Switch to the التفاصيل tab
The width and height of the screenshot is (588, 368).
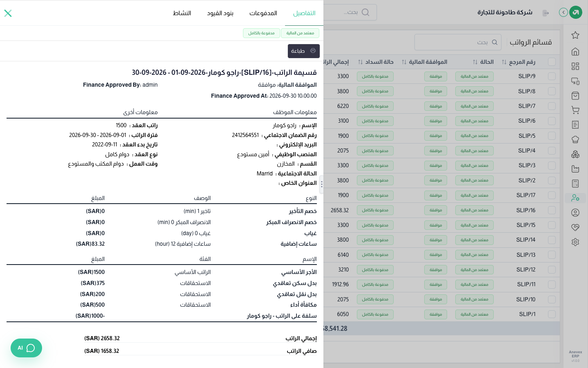(x=304, y=13)
